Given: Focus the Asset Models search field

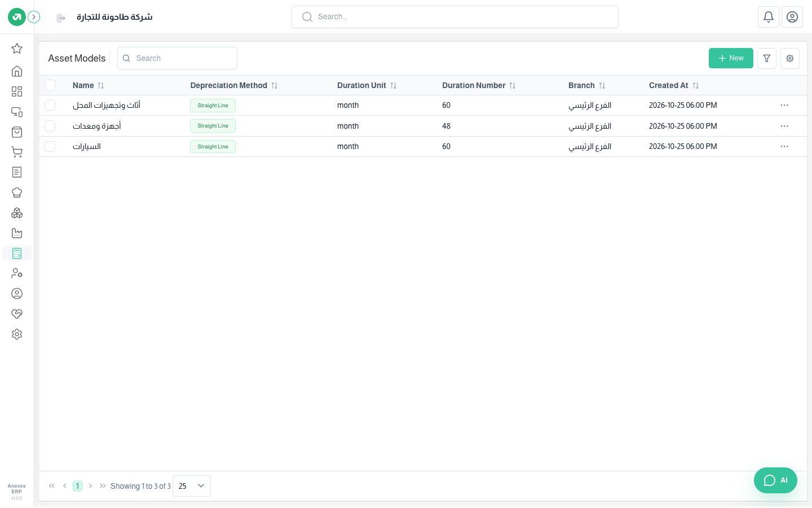Looking at the screenshot, I should [x=177, y=58].
